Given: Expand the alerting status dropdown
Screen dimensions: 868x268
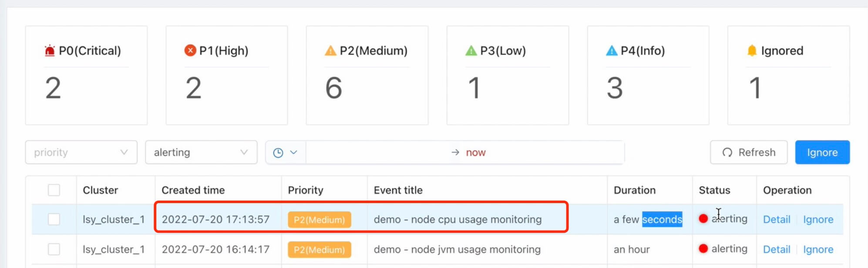Looking at the screenshot, I should (201, 152).
